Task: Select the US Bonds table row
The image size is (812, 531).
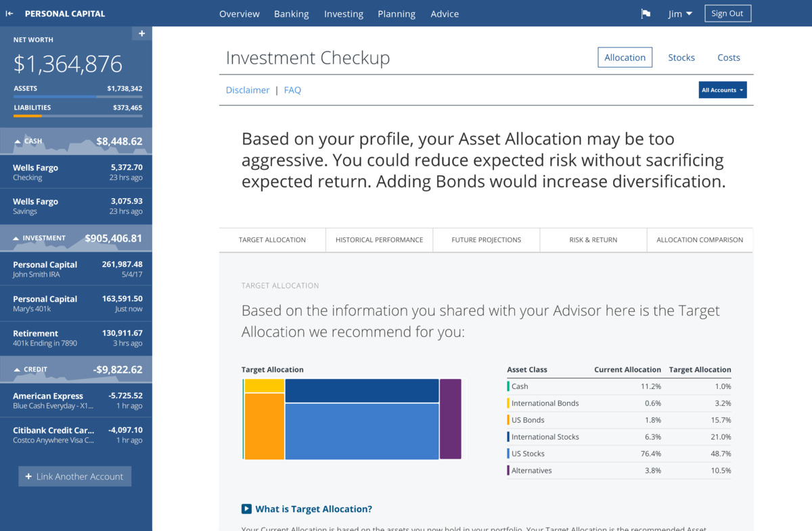Action: [x=619, y=420]
